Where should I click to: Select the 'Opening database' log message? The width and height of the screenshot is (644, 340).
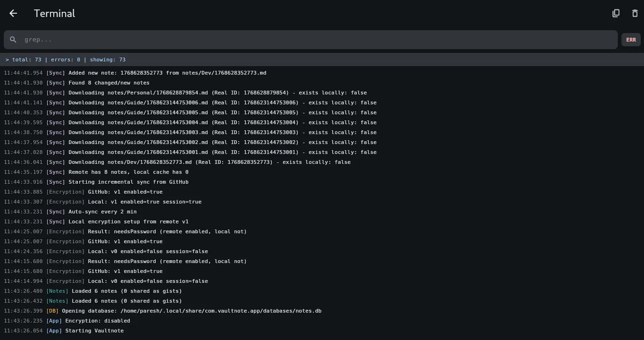pos(189,311)
